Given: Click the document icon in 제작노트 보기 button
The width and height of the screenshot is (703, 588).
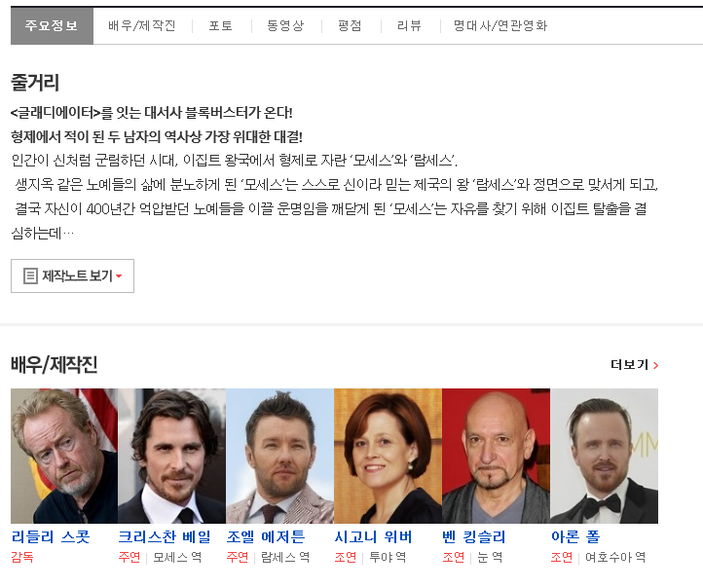Looking at the screenshot, I should pos(30,276).
